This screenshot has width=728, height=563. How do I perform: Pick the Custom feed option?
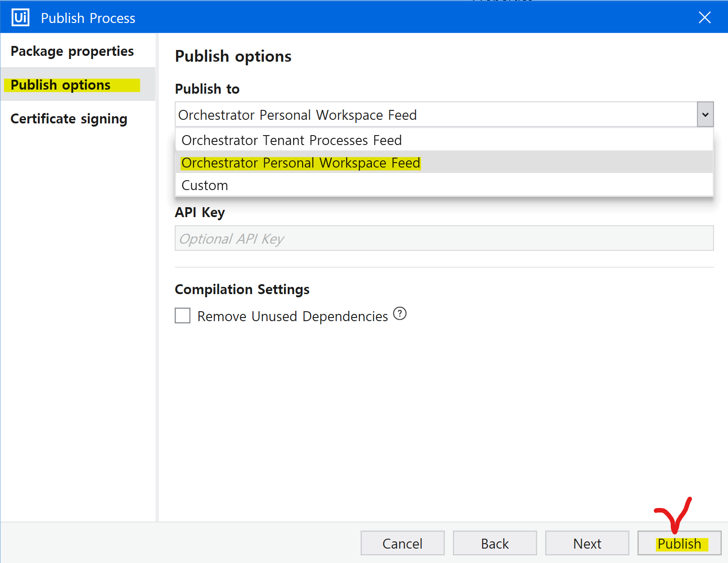pyautogui.click(x=444, y=185)
